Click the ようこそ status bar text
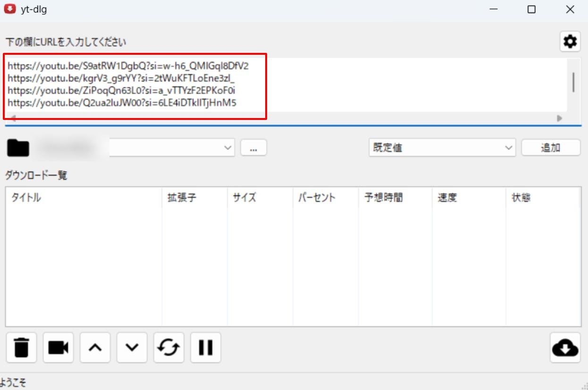The width and height of the screenshot is (588, 390). tap(13, 383)
